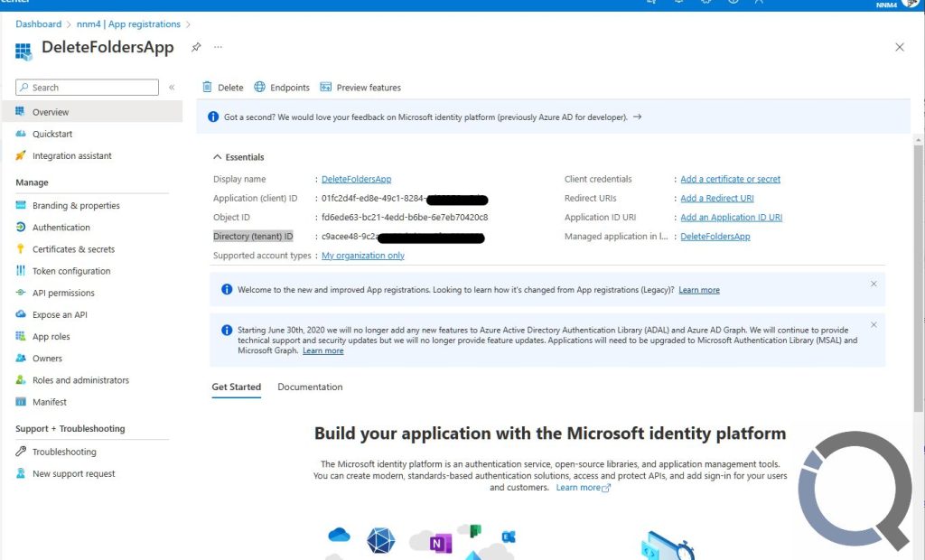Click the Branding & properties icon

tap(21, 205)
